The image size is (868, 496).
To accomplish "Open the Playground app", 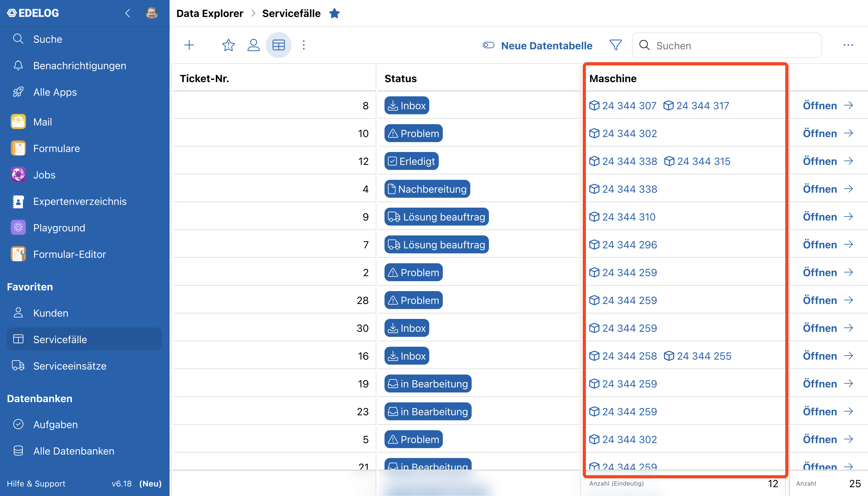I will [x=84, y=228].
